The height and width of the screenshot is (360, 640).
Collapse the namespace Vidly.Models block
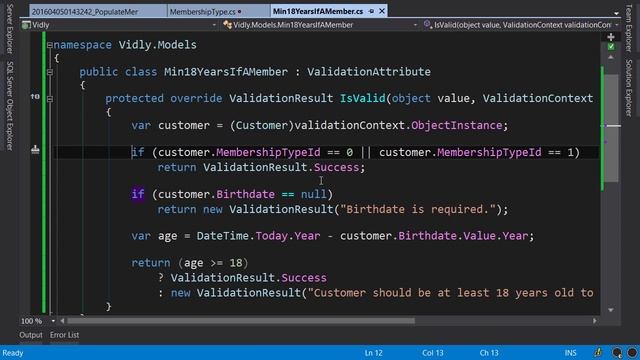[x=50, y=45]
